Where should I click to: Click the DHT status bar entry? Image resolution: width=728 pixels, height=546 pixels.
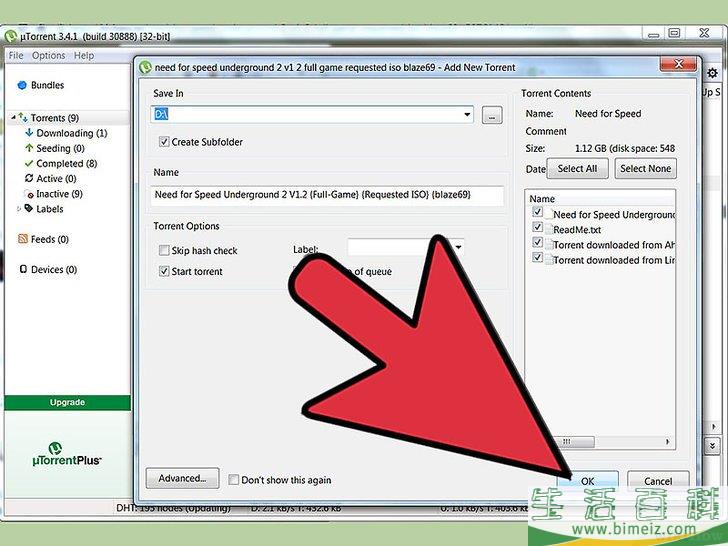174,508
